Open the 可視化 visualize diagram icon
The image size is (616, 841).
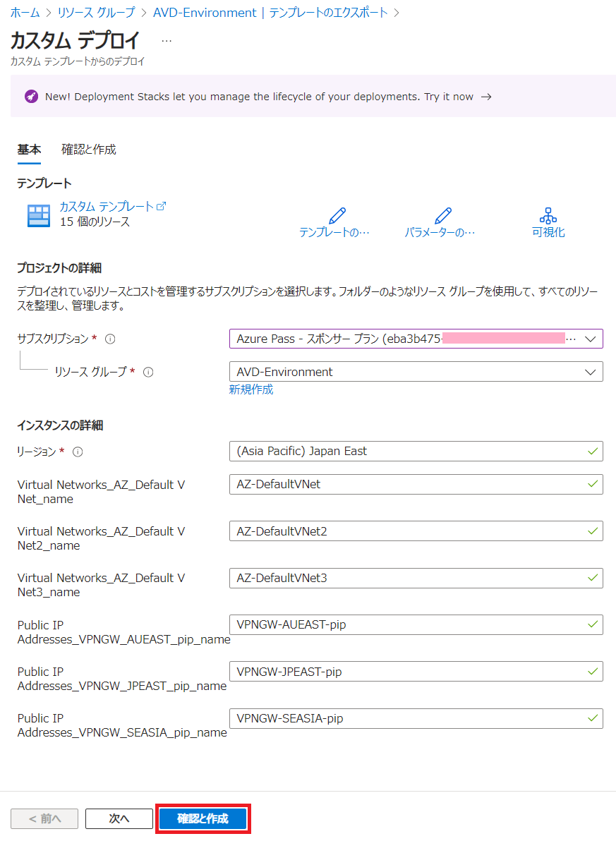548,216
